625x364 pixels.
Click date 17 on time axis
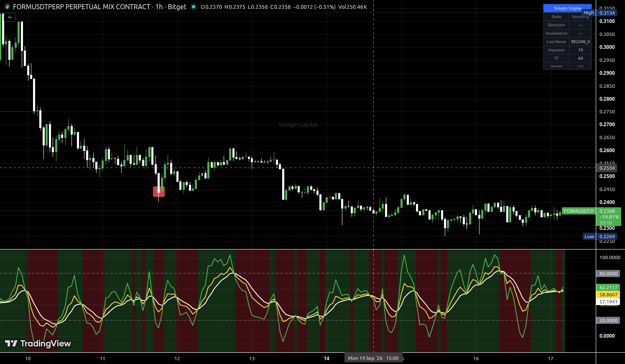pos(551,359)
